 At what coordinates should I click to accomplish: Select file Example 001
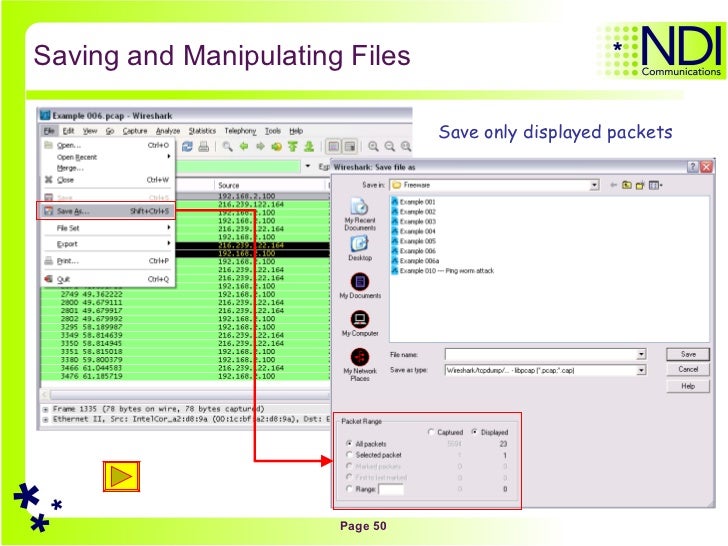click(x=413, y=202)
